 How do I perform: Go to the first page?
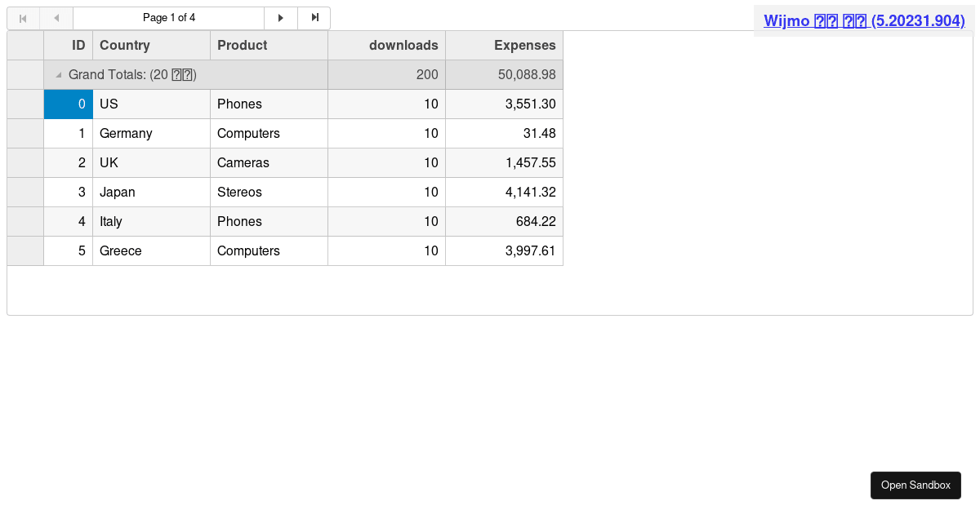pyautogui.click(x=23, y=18)
